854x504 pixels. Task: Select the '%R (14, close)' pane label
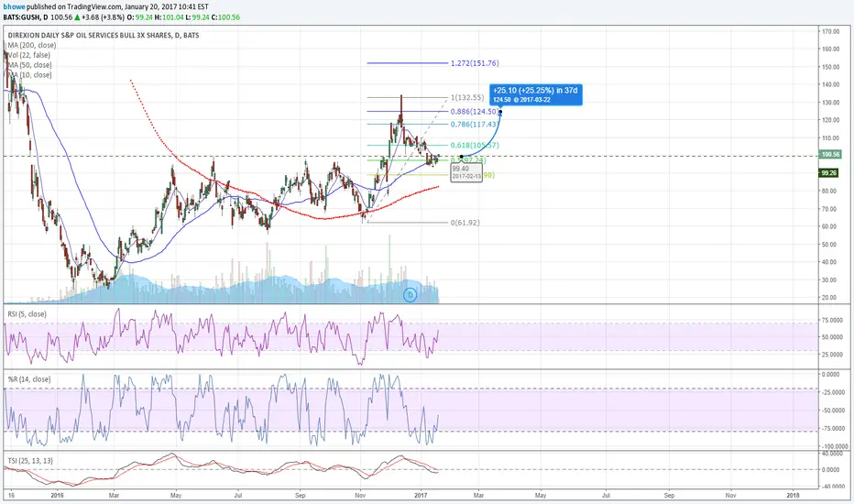tap(29, 379)
